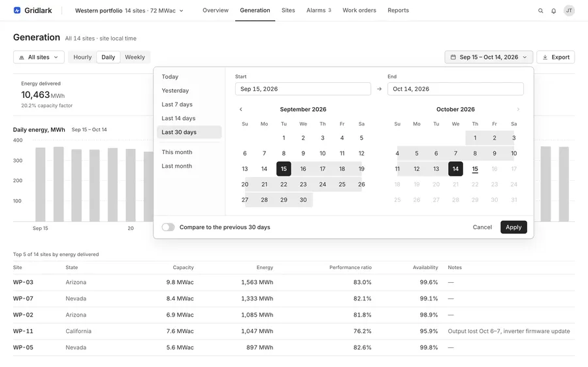The width and height of the screenshot is (588, 367).
Task: Open the Sep 15 – Oct 14, 2026 date range dropdown
Action: pyautogui.click(x=489, y=57)
